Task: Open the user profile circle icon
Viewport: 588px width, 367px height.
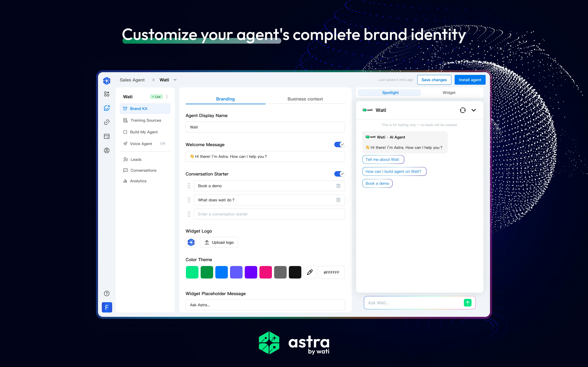Action: tap(107, 150)
